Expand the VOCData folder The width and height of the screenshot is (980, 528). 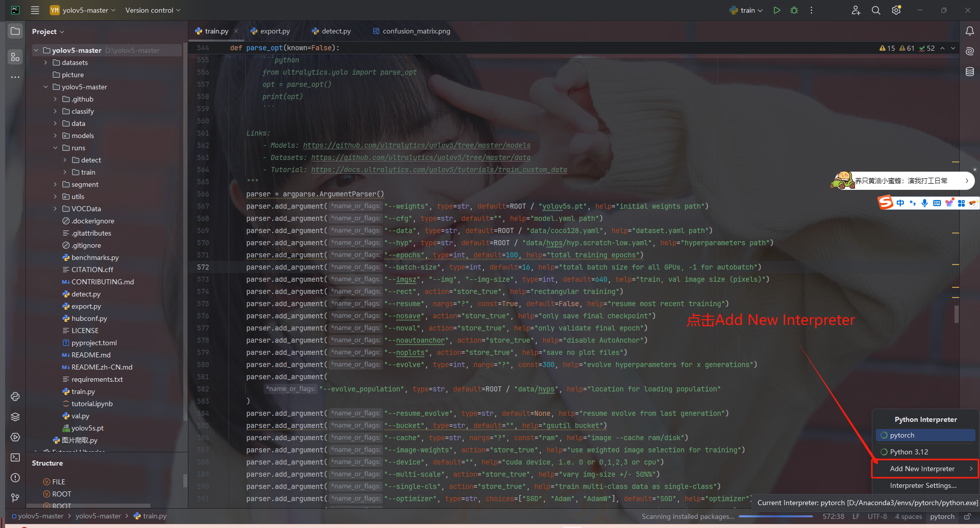coord(55,209)
